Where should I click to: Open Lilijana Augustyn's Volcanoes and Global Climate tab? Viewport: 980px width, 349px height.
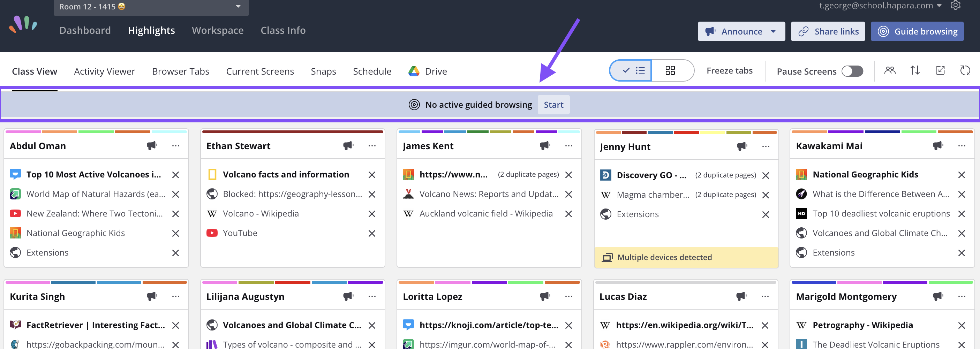pos(292,325)
